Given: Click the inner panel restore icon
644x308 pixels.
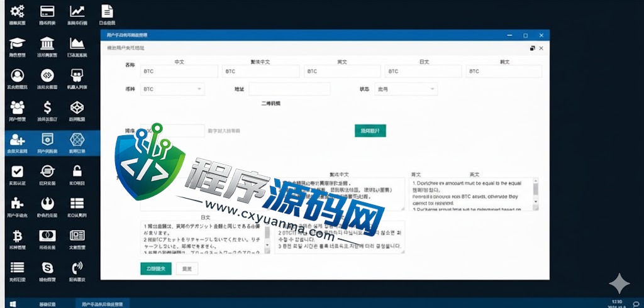Looking at the screenshot, I should [533, 48].
